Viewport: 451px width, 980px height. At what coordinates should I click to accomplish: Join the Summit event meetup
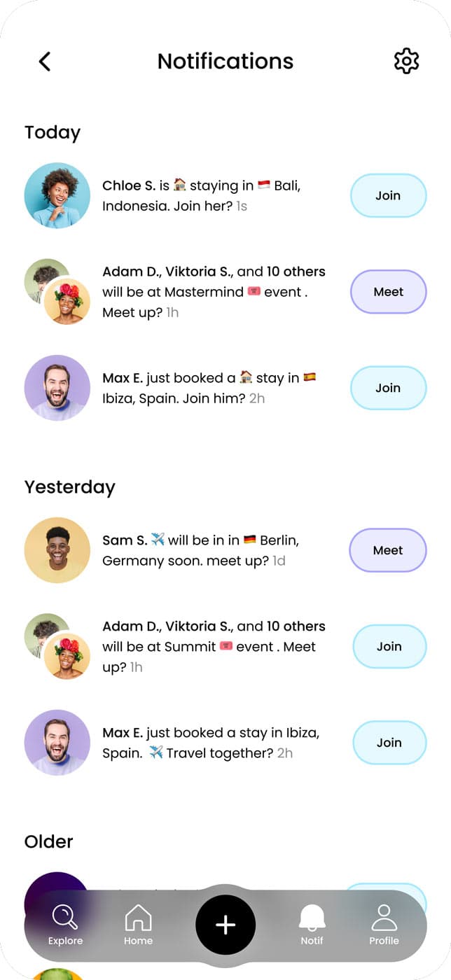389,647
